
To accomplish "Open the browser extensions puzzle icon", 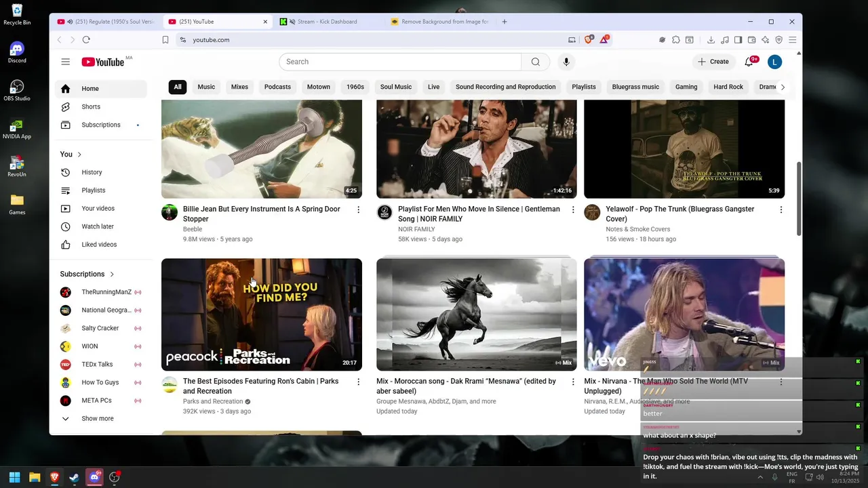I will click(x=675, y=40).
